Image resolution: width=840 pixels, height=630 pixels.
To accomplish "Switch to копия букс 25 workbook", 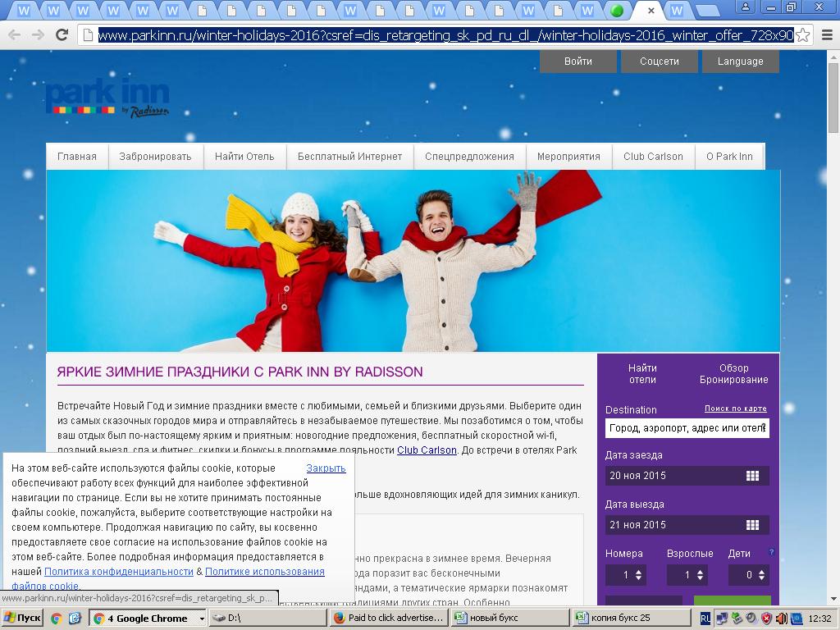I will pyautogui.click(x=632, y=618).
